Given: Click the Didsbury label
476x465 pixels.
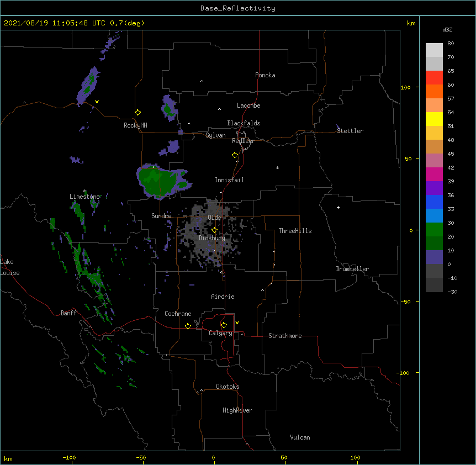Looking at the screenshot, I should click(212, 238).
